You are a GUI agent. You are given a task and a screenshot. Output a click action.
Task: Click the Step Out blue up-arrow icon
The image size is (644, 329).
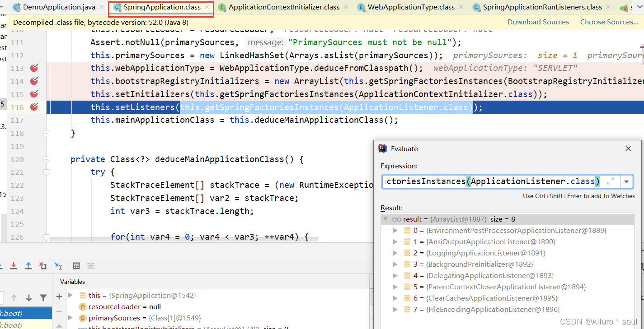point(28,266)
